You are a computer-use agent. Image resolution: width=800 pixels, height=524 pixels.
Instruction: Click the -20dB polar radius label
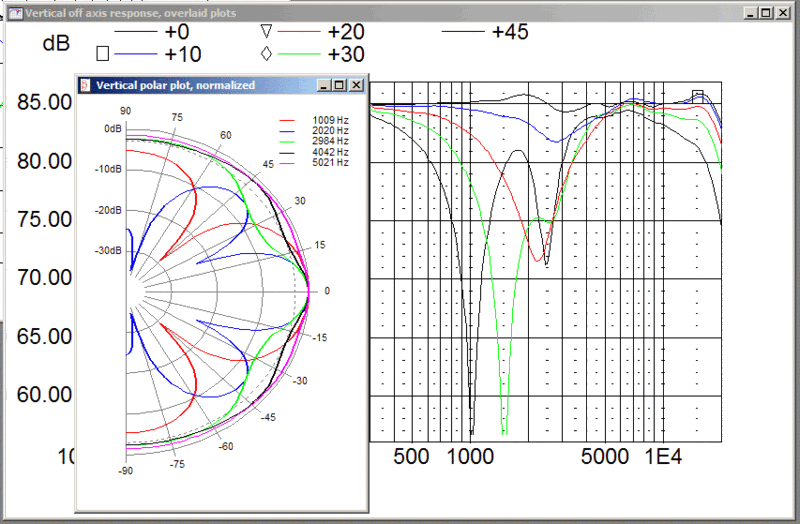(108, 210)
